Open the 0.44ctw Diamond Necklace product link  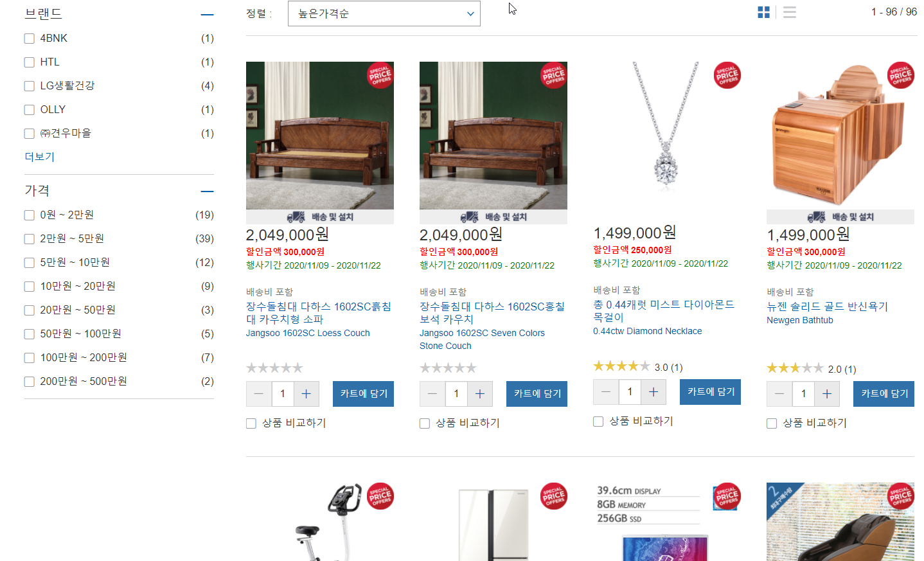click(647, 331)
